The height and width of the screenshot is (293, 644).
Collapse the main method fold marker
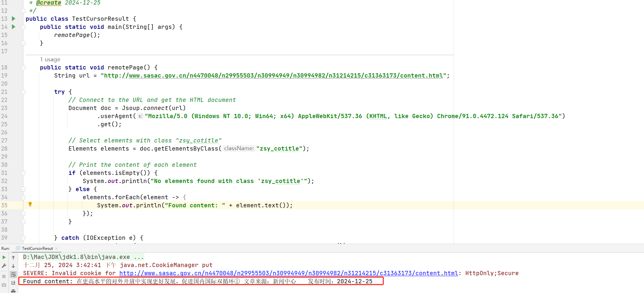[23, 27]
